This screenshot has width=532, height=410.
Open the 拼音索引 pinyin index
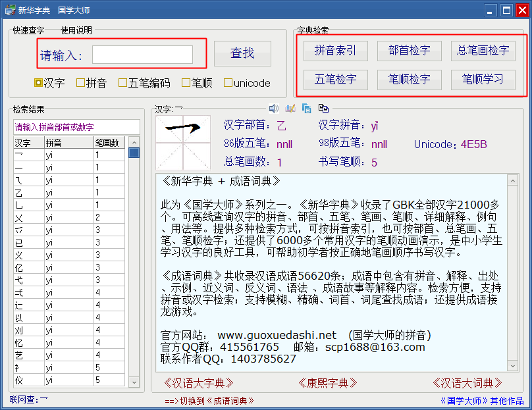335,51
